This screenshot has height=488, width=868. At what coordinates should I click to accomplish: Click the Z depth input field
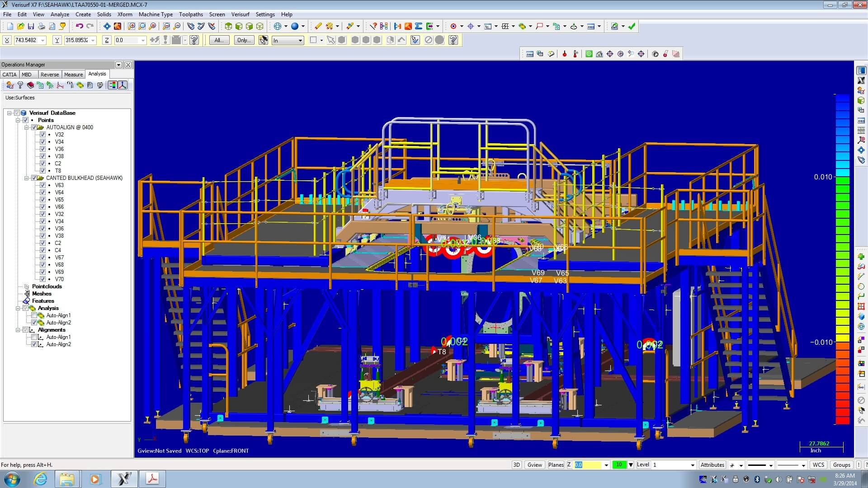pyautogui.click(x=588, y=465)
